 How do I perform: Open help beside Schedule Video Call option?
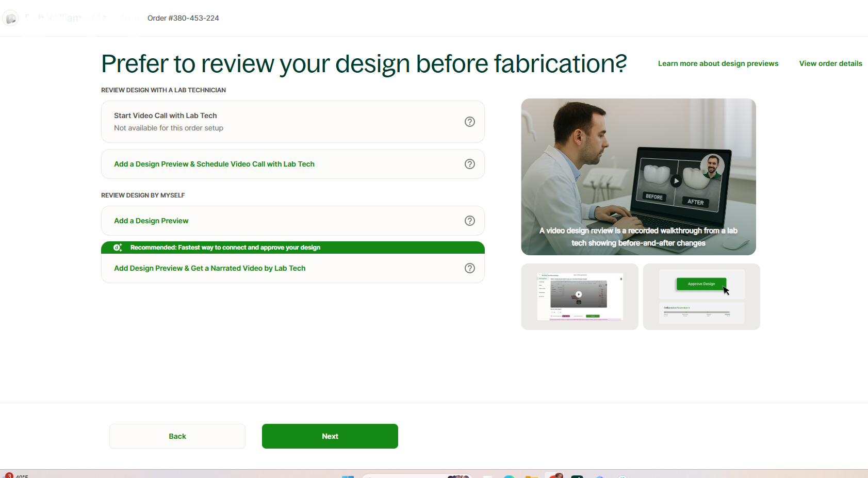click(x=470, y=164)
